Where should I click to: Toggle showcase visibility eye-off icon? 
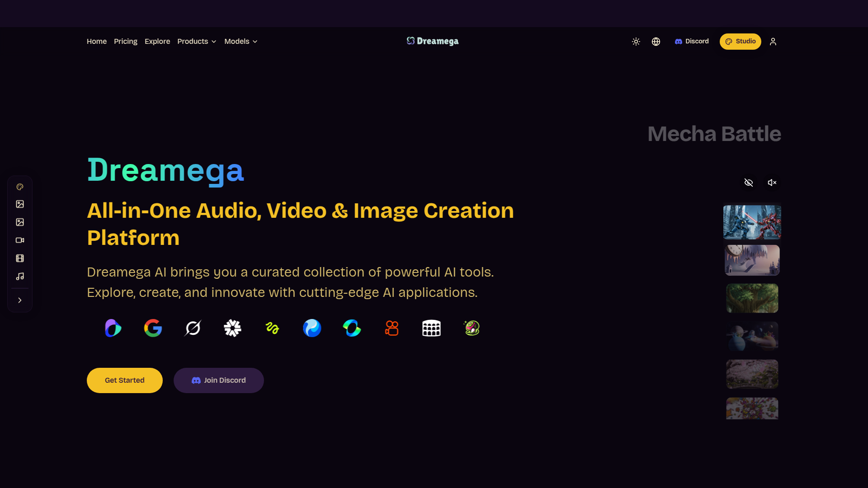point(749,183)
